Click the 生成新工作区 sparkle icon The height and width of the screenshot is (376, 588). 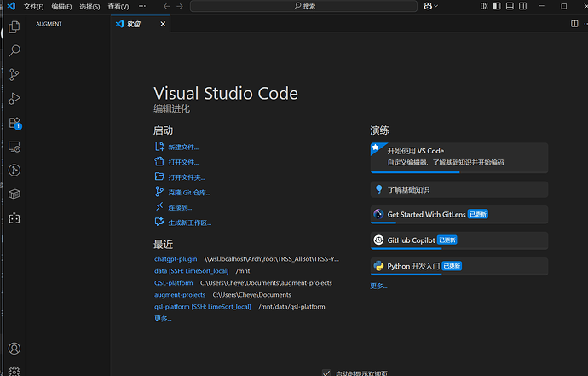point(159,222)
